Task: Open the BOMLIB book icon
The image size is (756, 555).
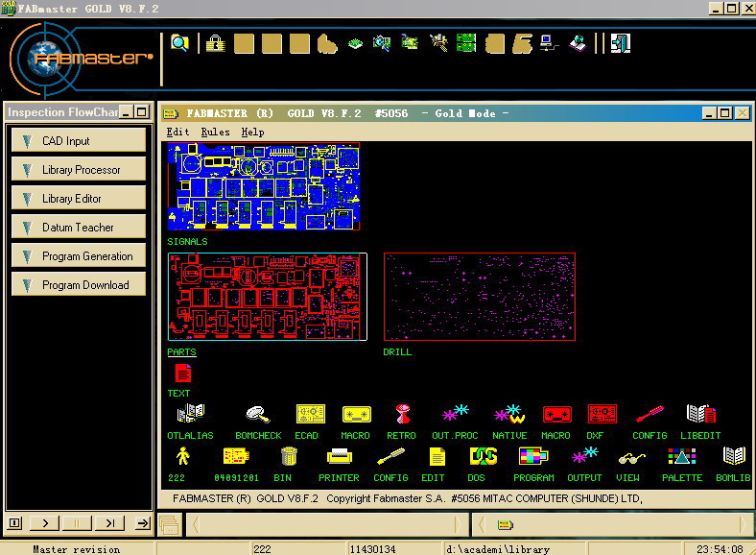Action: [x=734, y=456]
